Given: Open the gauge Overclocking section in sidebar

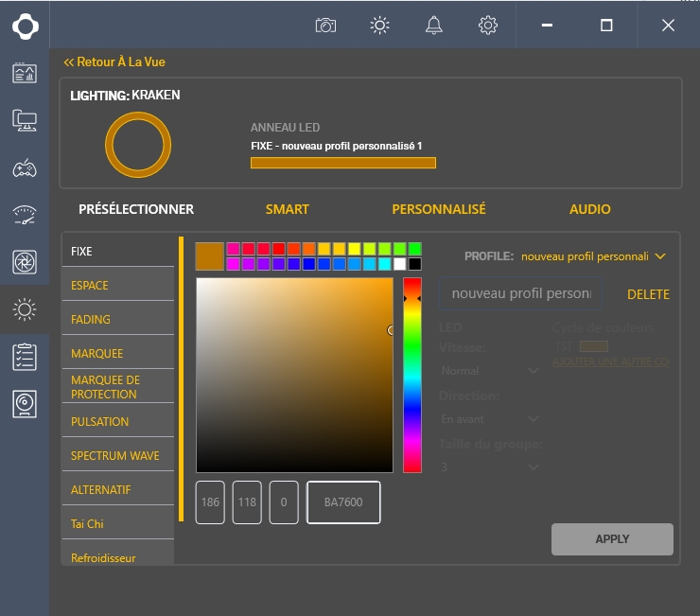Looking at the screenshot, I should pyautogui.click(x=25, y=215).
